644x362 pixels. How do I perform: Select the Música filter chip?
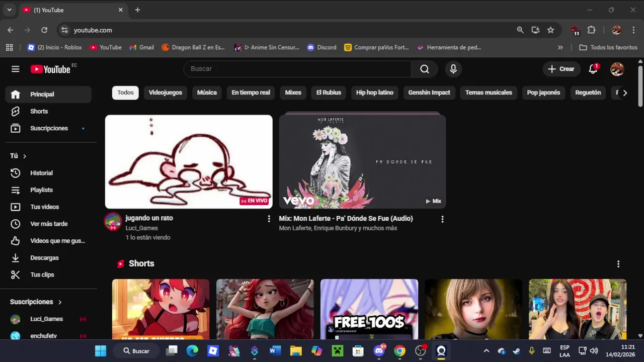pyautogui.click(x=207, y=93)
